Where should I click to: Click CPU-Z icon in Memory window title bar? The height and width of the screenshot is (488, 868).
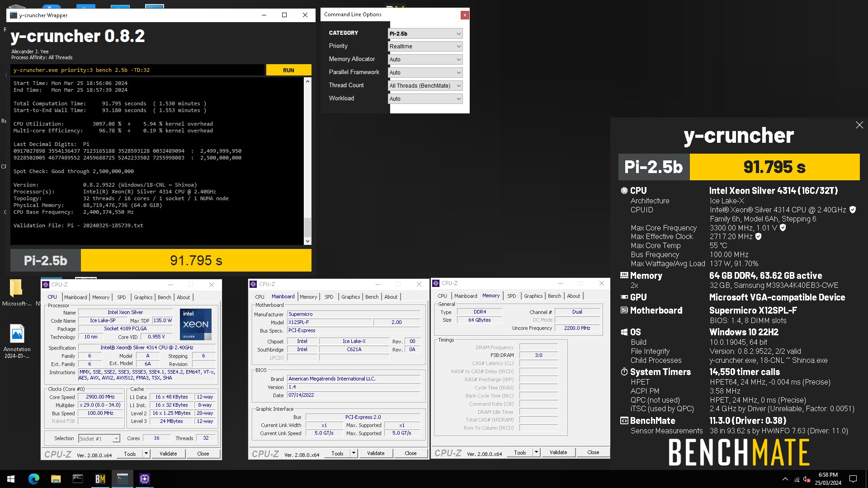pyautogui.click(x=436, y=283)
